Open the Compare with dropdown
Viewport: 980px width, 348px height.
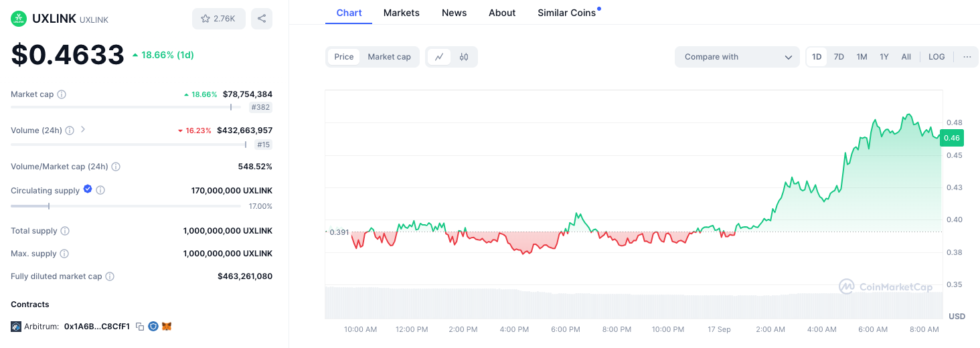point(737,57)
